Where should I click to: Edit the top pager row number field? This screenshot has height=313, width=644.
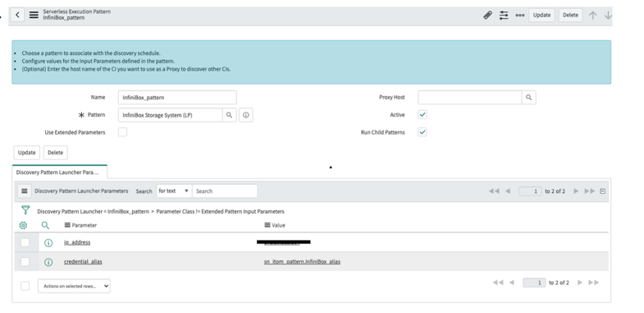coord(530,191)
